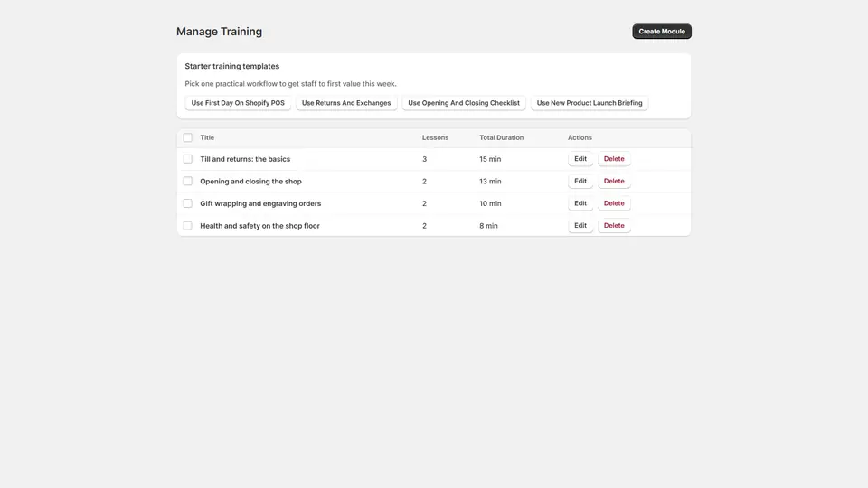Mark 'Health and safety on the shop floor' checkbox
The height and width of the screenshot is (488, 868).
click(x=188, y=226)
